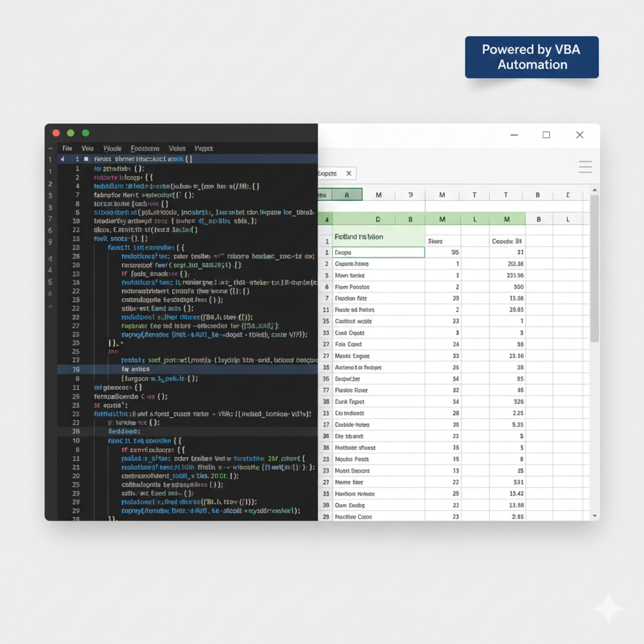
Task: Select the highlighted R column header
Action: [x=347, y=195]
